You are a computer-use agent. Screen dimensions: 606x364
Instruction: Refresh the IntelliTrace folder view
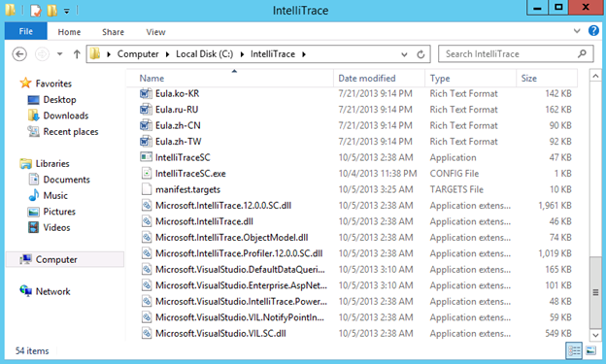[421, 54]
